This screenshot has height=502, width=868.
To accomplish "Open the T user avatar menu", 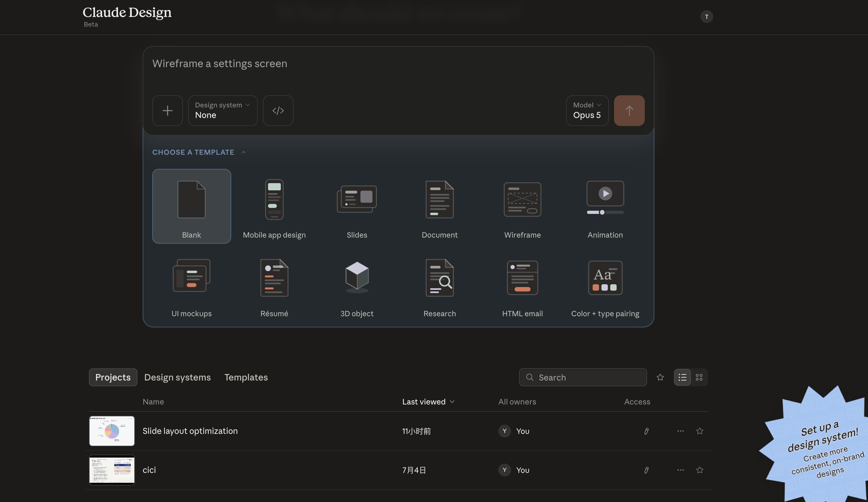I will 706,17.
